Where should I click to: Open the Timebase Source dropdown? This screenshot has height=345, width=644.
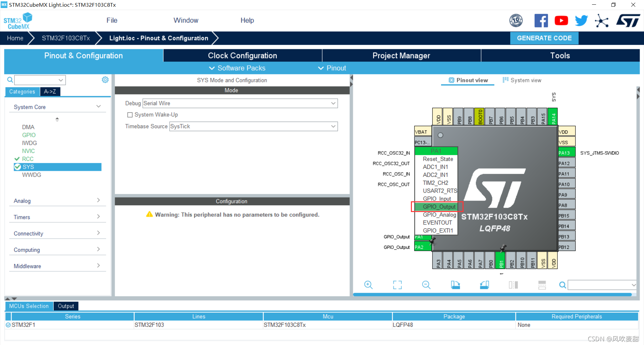254,126
